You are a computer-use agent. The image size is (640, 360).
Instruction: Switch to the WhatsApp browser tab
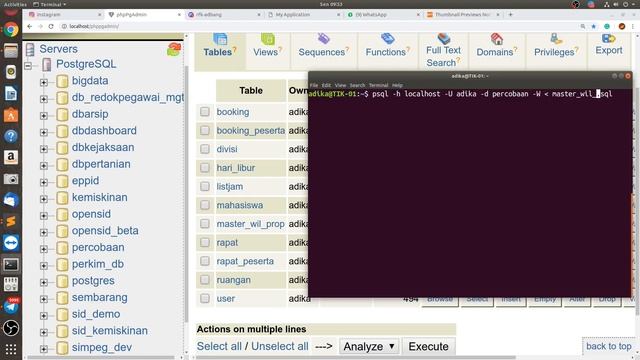(x=383, y=14)
